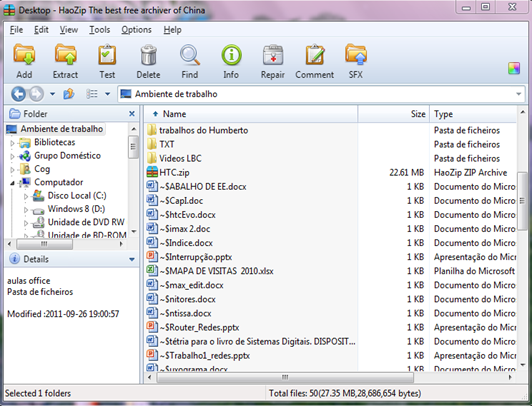Select the Cog user folder
532x406 pixels.
42,169
